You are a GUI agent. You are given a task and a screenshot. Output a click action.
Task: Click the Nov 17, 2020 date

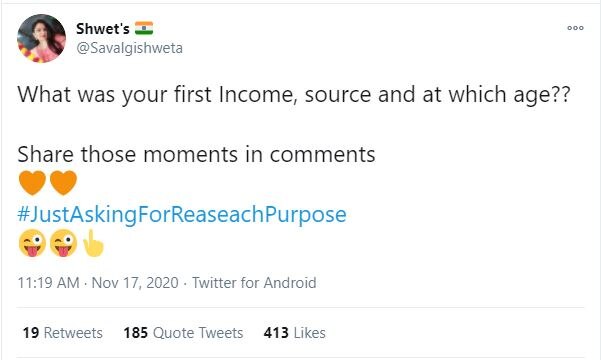[x=135, y=283]
